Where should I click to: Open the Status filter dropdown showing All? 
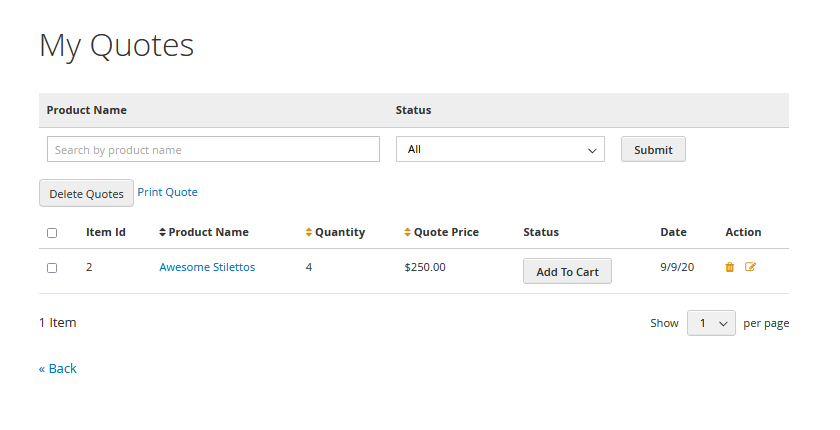(500, 149)
